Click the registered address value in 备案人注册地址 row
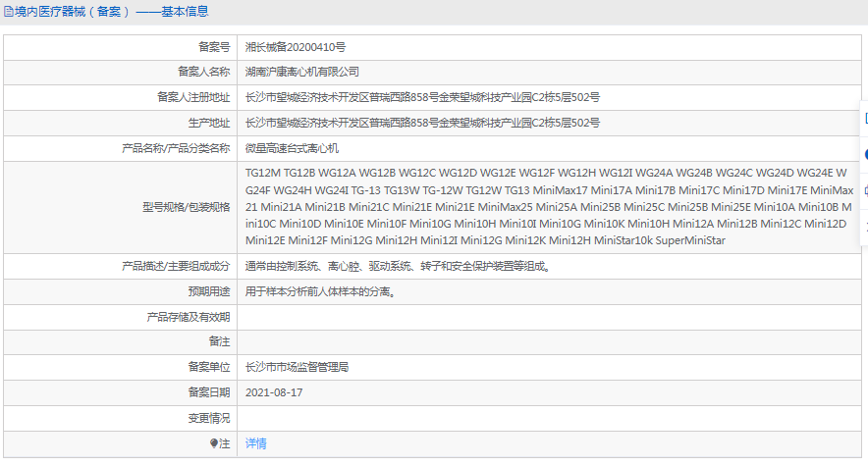This screenshot has width=868, height=466. coord(422,97)
